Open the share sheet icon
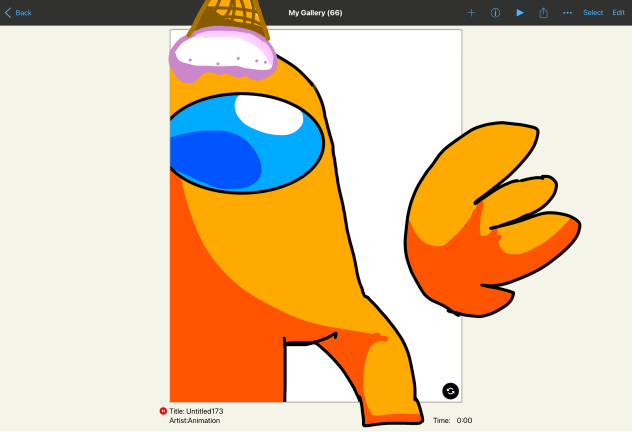 544,12
